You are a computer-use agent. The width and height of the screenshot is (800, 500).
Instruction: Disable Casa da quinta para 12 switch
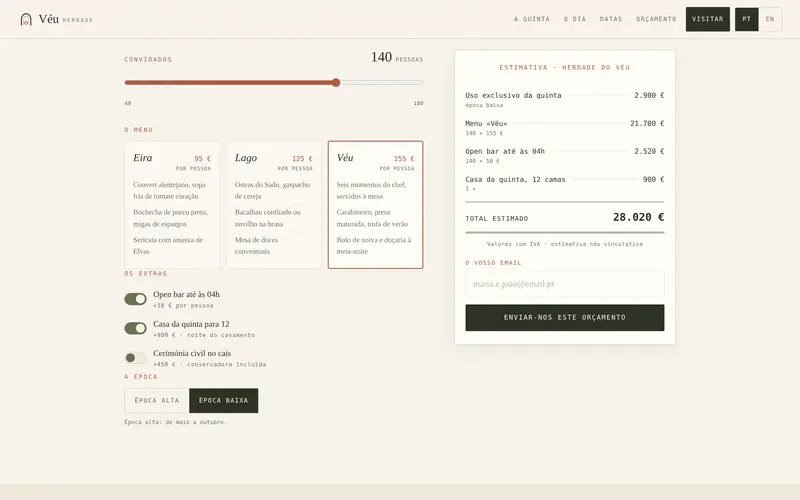(135, 328)
